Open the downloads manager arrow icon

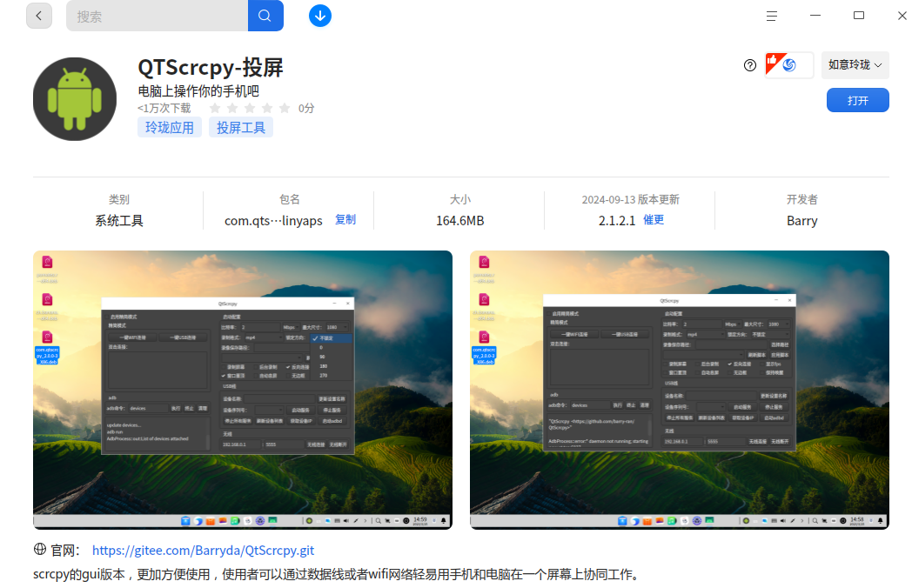320,16
